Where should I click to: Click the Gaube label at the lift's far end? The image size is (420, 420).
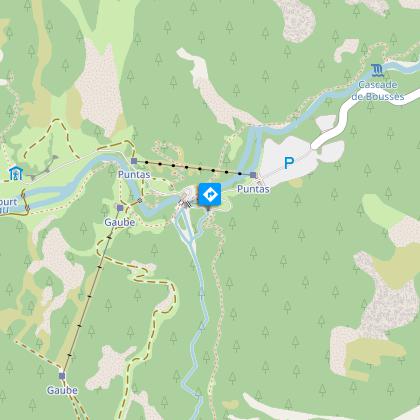pyautogui.click(x=62, y=390)
